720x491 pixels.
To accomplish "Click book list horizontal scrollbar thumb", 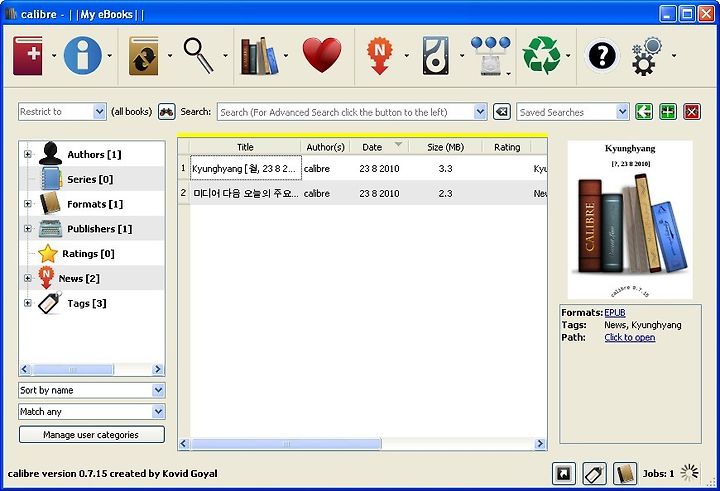I will 286,444.
